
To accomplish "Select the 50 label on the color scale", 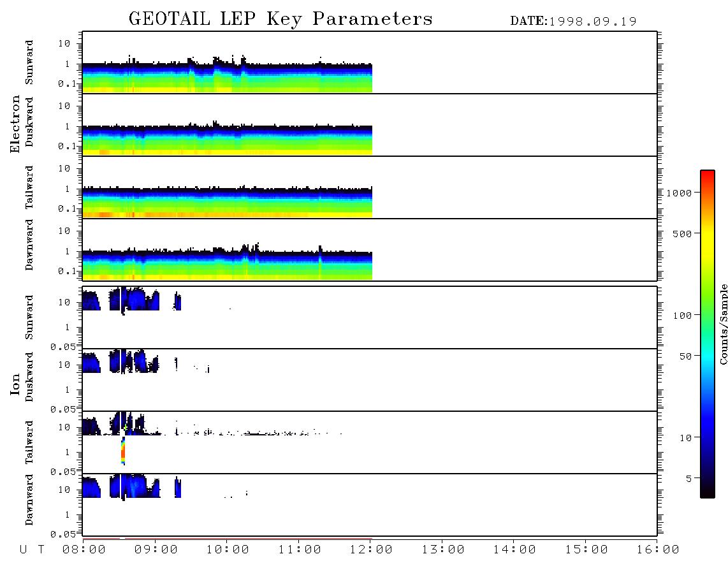I will [x=686, y=356].
